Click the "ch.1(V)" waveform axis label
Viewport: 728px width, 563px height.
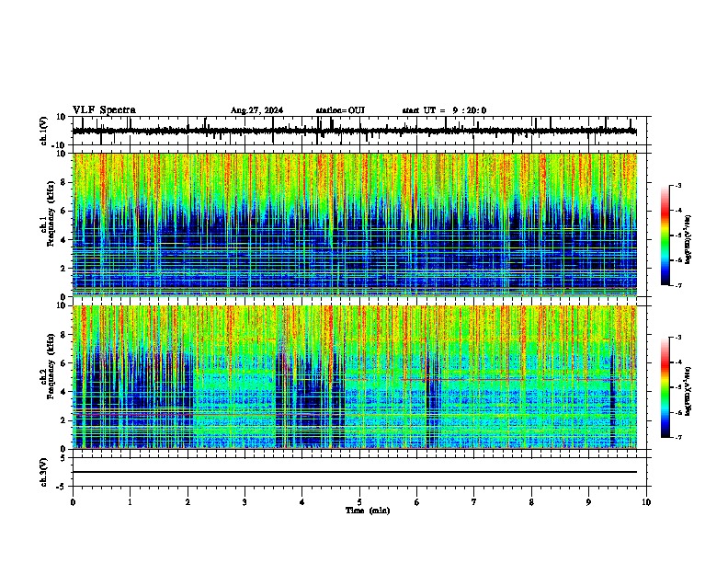click(x=44, y=131)
